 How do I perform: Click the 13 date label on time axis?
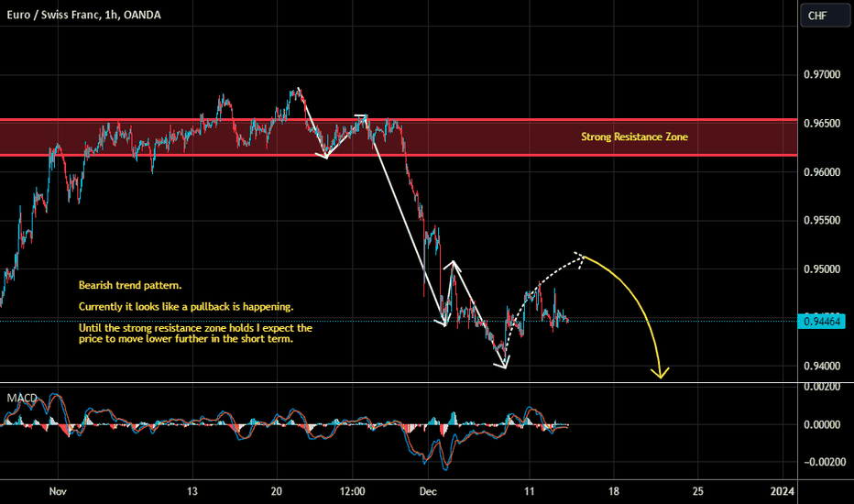click(192, 491)
